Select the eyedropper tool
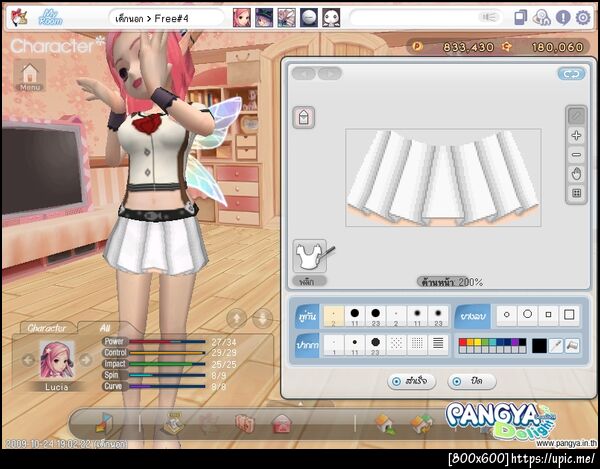This screenshot has height=469, width=600. (x=556, y=346)
